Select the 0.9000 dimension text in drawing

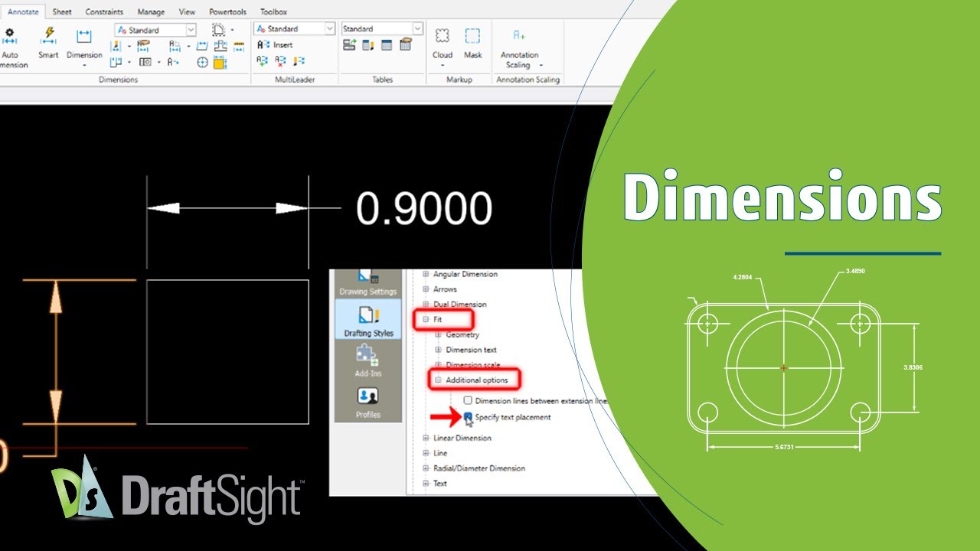tap(424, 208)
